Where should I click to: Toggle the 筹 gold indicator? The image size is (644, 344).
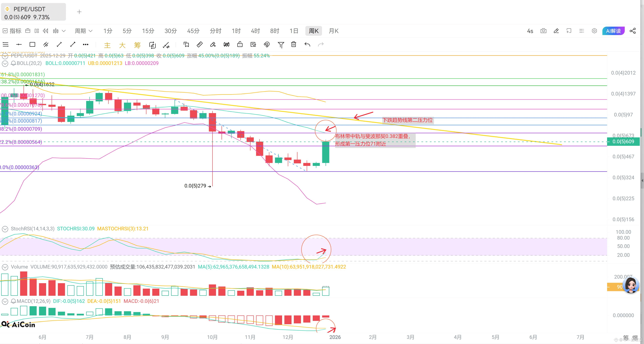pos(137,45)
